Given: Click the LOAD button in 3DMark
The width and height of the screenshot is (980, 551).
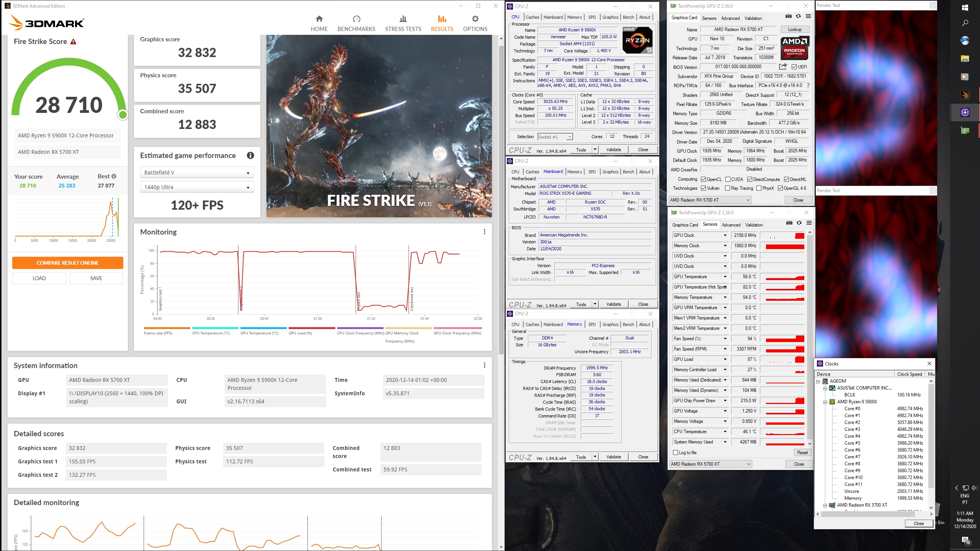Looking at the screenshot, I should tap(39, 278).
